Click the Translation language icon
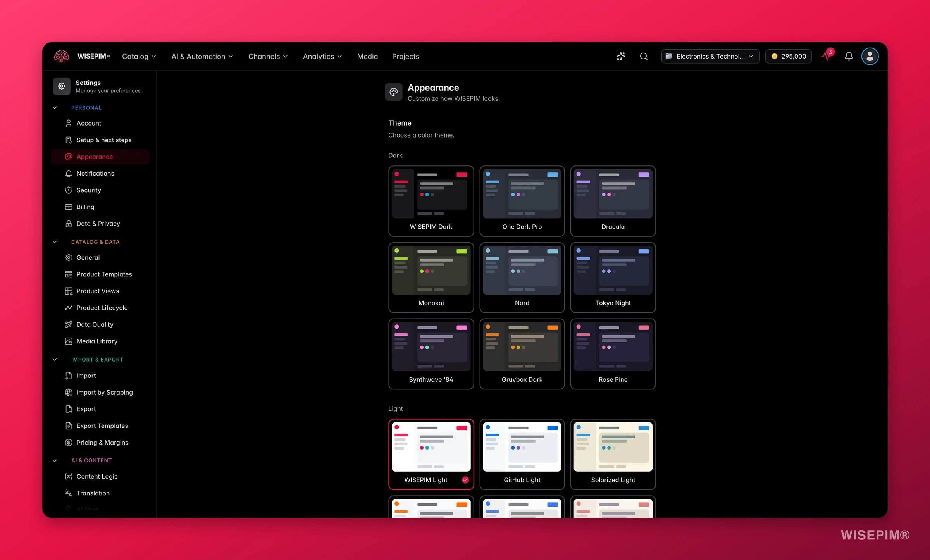 69,493
